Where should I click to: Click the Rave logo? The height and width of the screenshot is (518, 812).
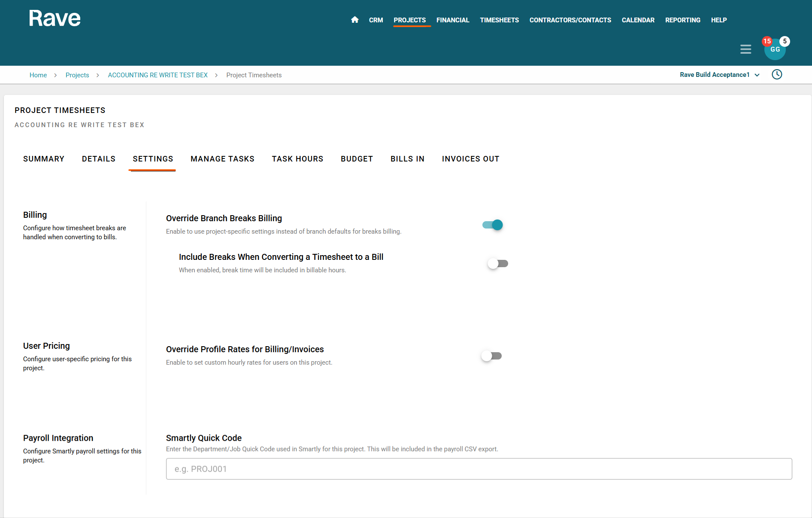[55, 18]
